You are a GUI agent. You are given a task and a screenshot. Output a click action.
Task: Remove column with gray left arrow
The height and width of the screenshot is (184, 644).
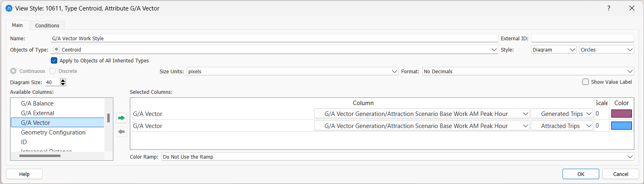point(121,132)
